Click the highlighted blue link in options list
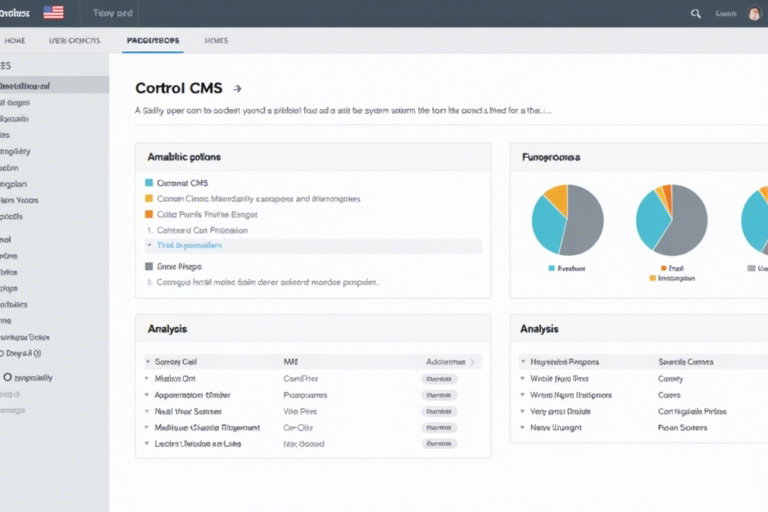The image size is (768, 512). pos(190,245)
